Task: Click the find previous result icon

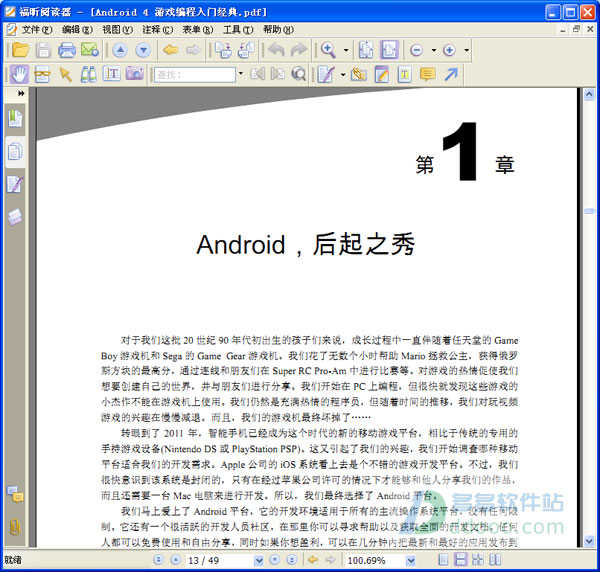Action: 258,74
